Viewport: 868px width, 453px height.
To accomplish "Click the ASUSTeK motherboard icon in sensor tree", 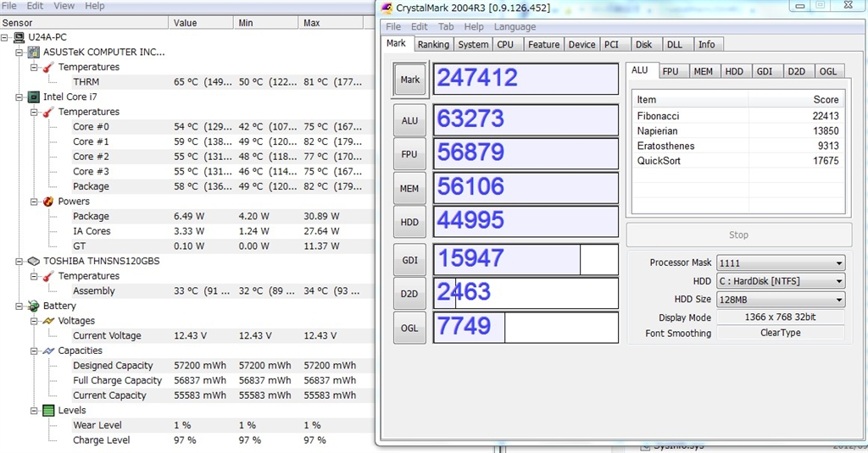I will click(33, 52).
